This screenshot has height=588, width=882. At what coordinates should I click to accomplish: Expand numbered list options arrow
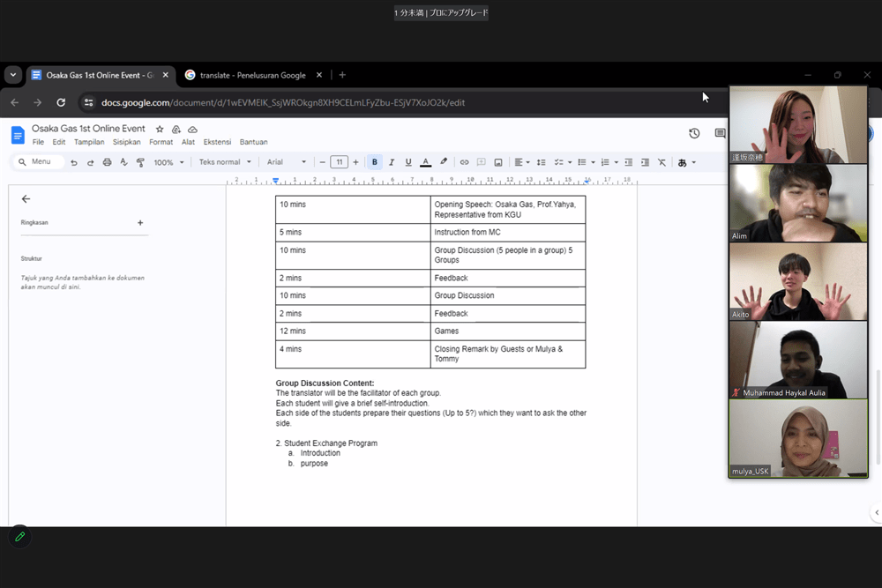tap(617, 162)
